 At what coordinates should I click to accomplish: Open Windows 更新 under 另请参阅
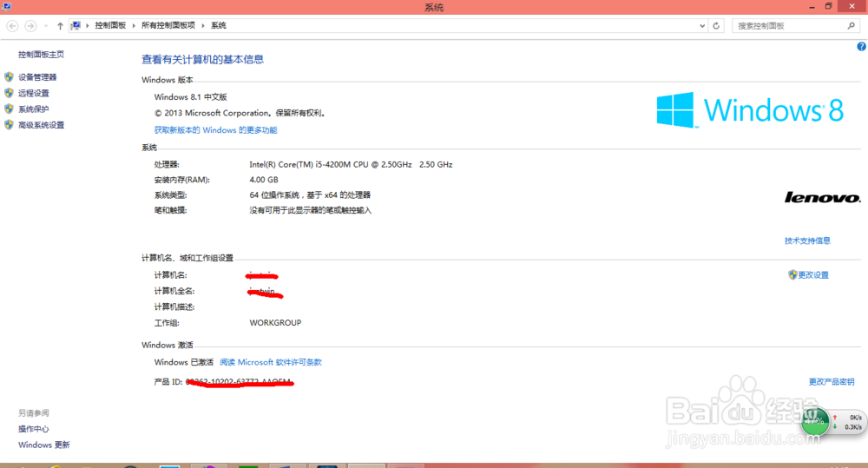pos(43,445)
